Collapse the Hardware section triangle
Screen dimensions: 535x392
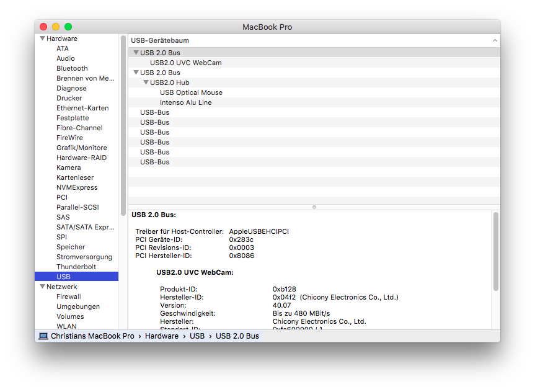(x=42, y=38)
